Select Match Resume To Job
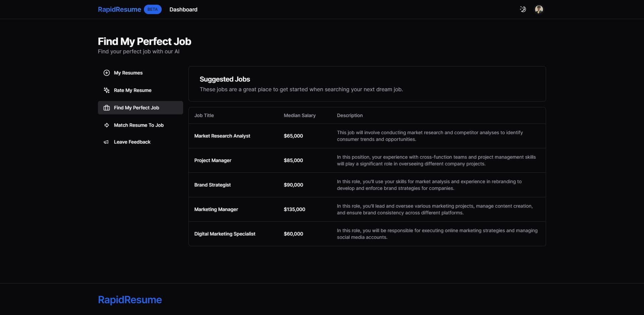Screen dimensions: 644x315 coord(139,125)
